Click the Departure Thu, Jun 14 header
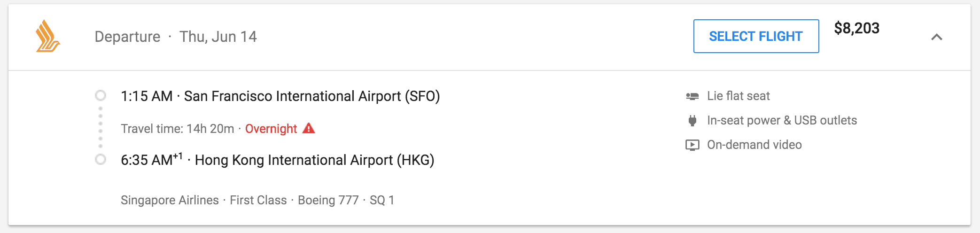This screenshot has width=980, height=233. [x=176, y=37]
